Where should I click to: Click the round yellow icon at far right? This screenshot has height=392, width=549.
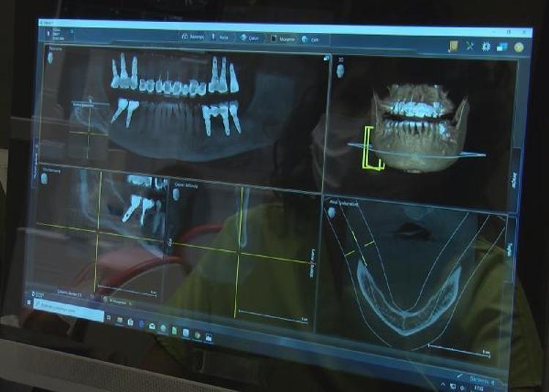519,48
